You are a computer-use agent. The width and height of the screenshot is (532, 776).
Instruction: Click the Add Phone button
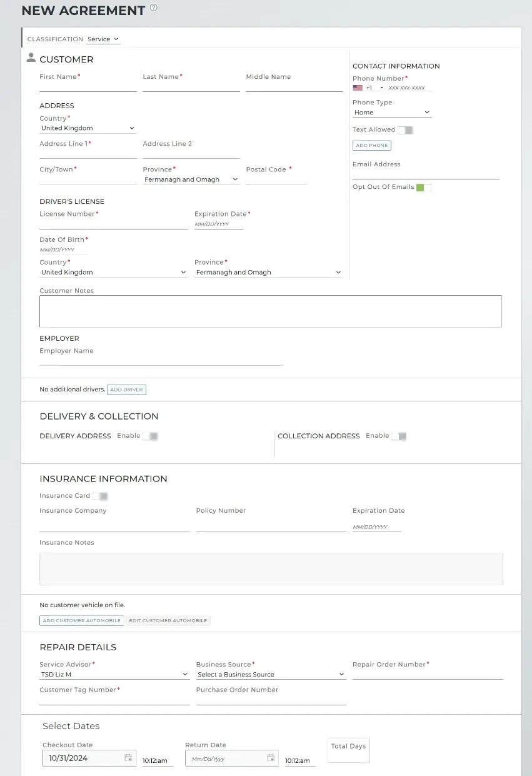[372, 146]
